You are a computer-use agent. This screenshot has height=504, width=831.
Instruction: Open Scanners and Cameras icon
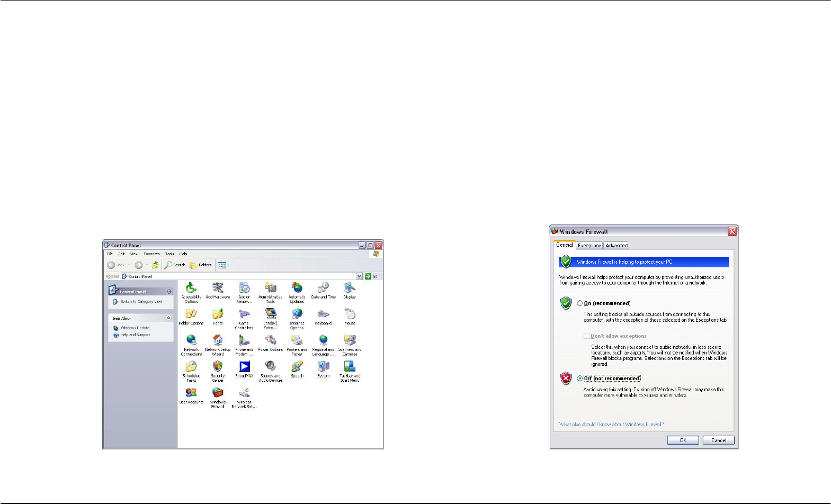[350, 345]
